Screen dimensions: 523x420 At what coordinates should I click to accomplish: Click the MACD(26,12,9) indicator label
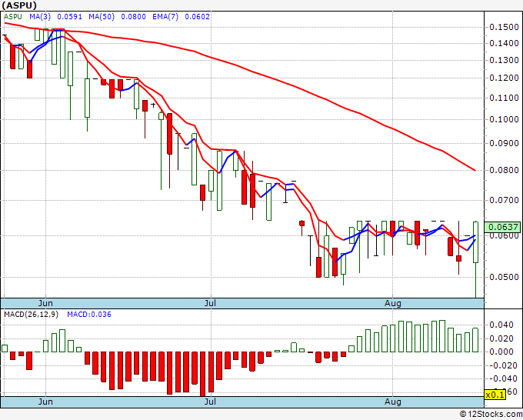tap(31, 315)
